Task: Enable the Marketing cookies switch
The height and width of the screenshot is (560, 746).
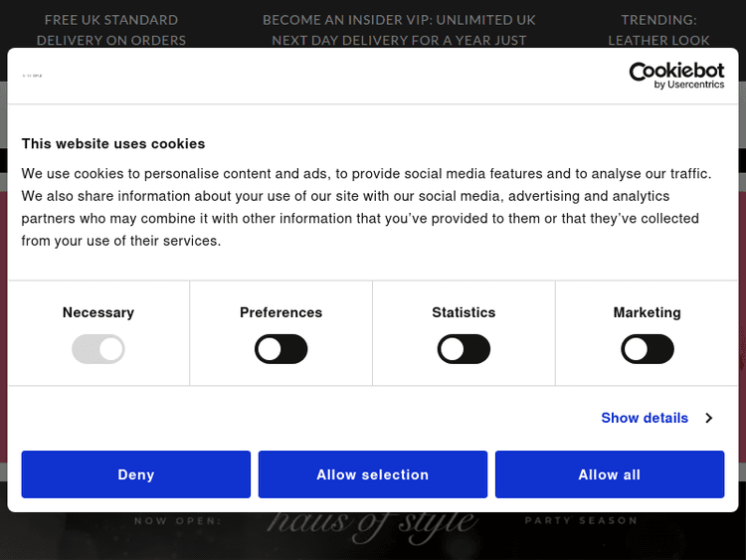Action: pos(648,349)
